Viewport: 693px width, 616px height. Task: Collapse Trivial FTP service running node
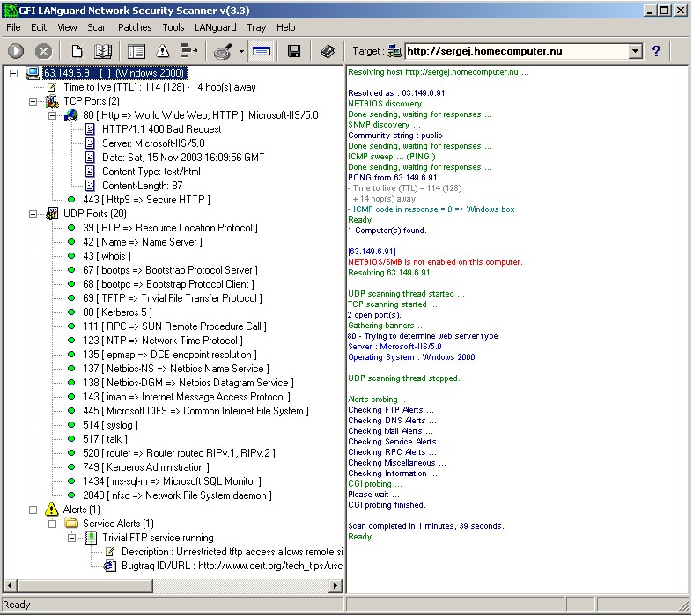pos(71,539)
